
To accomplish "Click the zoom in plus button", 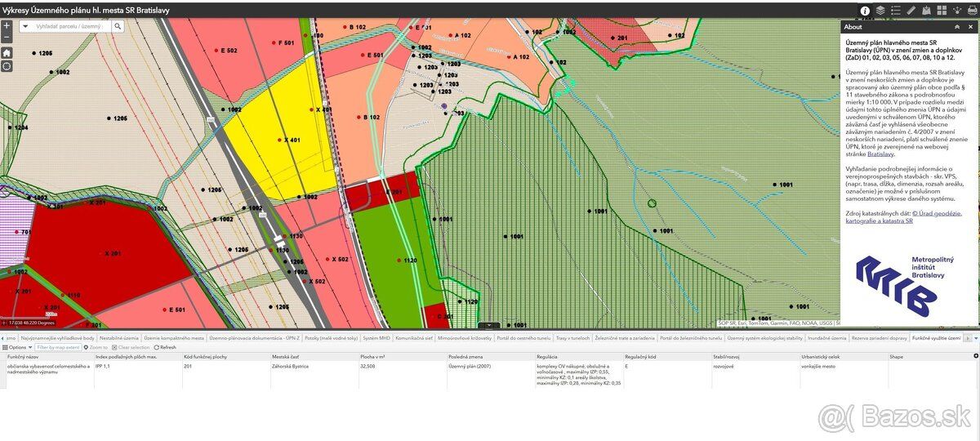I will click(7, 25).
